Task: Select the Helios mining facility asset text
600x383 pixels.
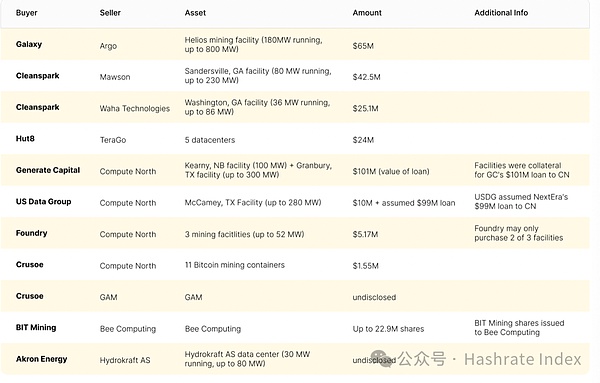Action: tap(253, 44)
